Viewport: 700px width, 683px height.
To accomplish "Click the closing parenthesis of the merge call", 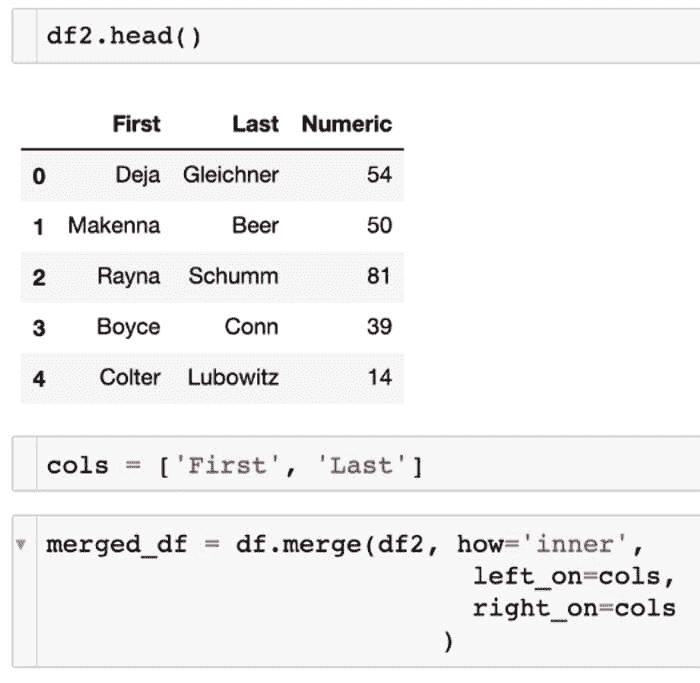I will click(x=448, y=641).
